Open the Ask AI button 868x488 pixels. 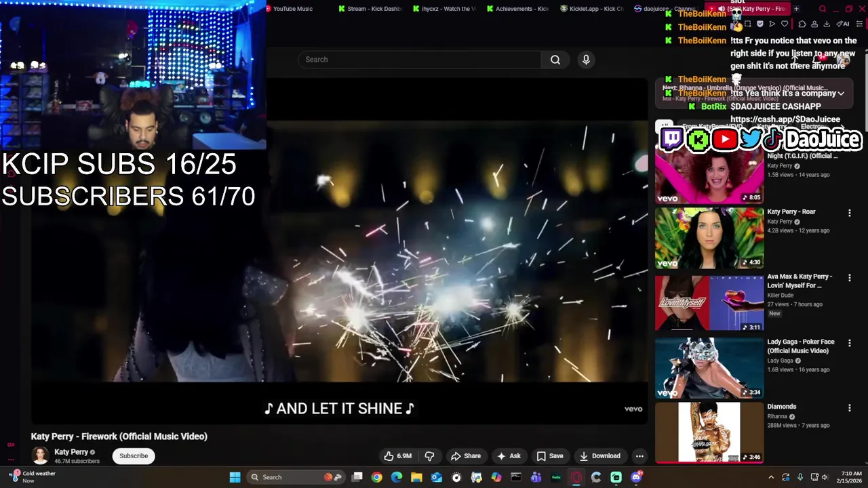tap(509, 456)
